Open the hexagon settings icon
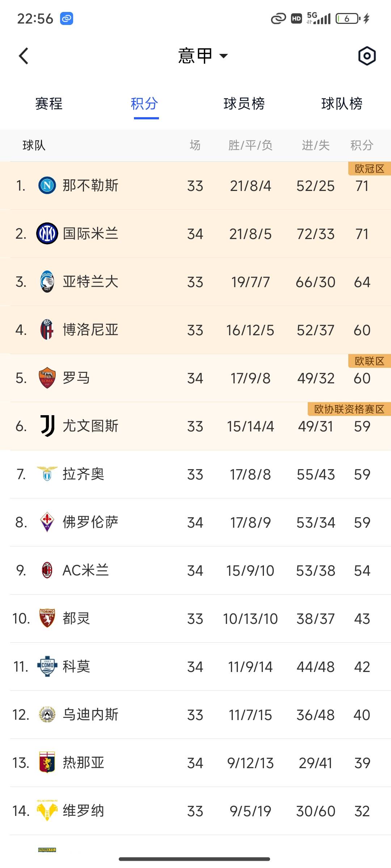Viewport: 391px width, 868px height. [367, 56]
